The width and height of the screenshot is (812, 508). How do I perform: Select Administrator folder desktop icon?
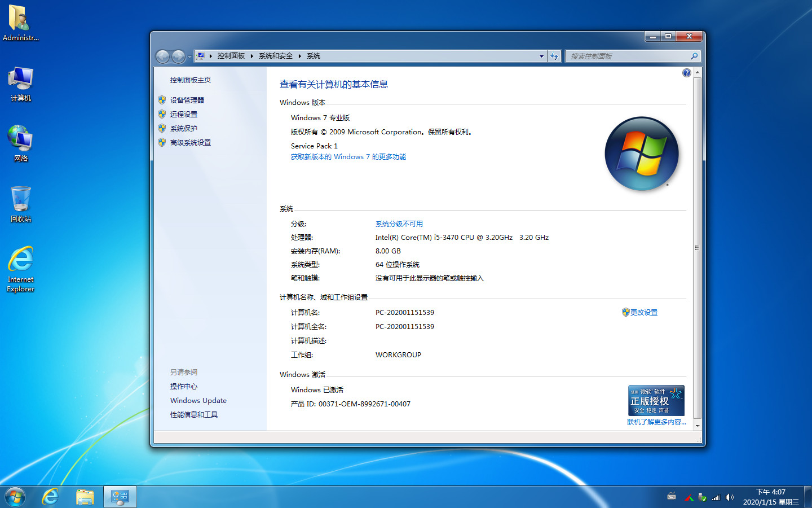coord(21,23)
